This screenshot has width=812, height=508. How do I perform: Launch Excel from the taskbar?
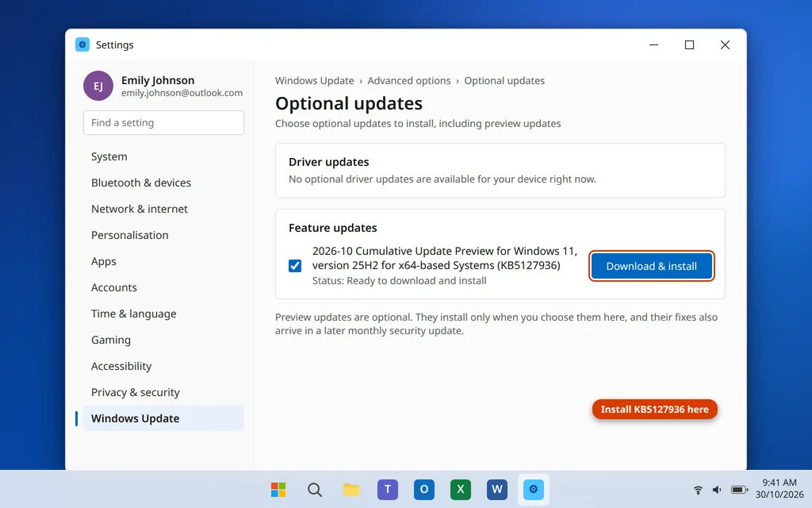click(461, 489)
